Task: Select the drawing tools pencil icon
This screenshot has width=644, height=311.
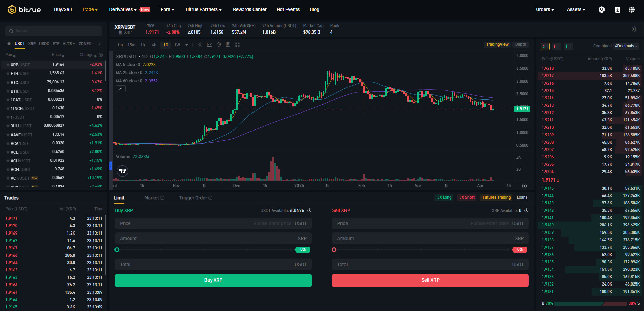Action: point(200,44)
